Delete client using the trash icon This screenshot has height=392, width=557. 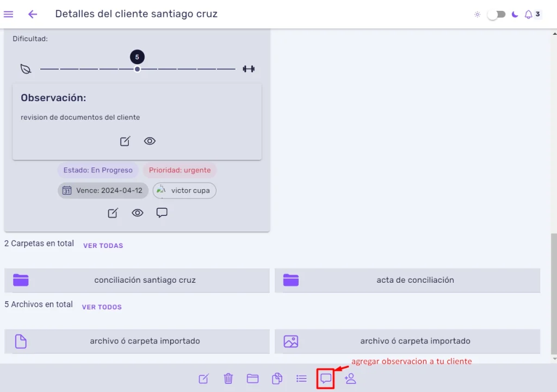click(228, 379)
